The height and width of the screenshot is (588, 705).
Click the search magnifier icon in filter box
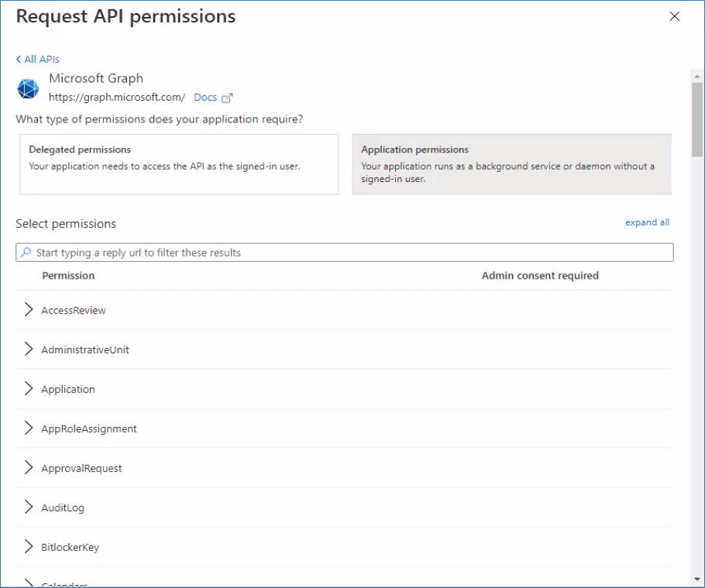point(26,253)
